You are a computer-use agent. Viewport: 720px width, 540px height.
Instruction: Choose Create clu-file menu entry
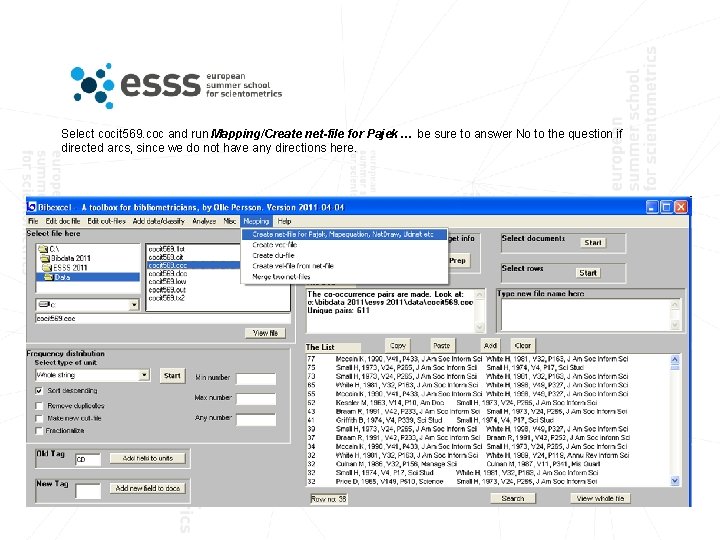(x=273, y=255)
